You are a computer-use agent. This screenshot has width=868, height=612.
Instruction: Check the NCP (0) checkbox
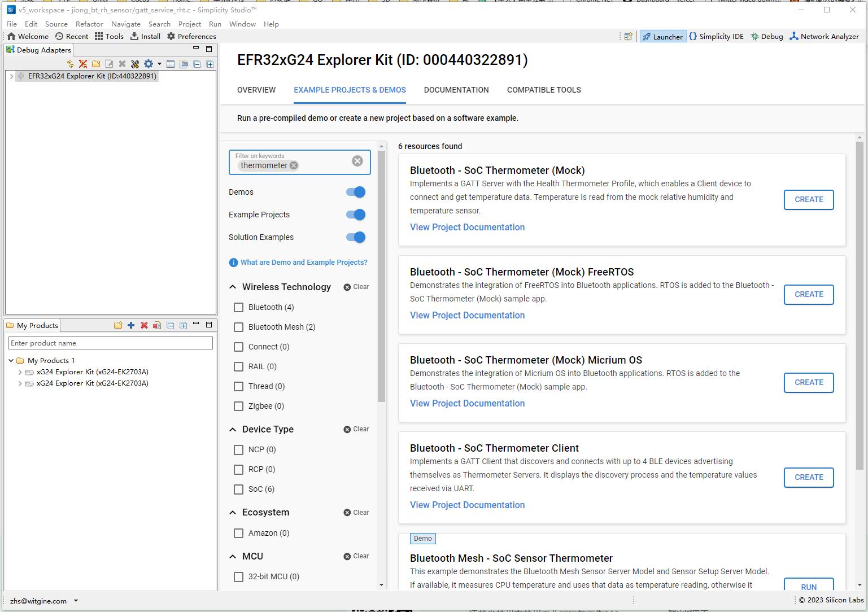238,449
